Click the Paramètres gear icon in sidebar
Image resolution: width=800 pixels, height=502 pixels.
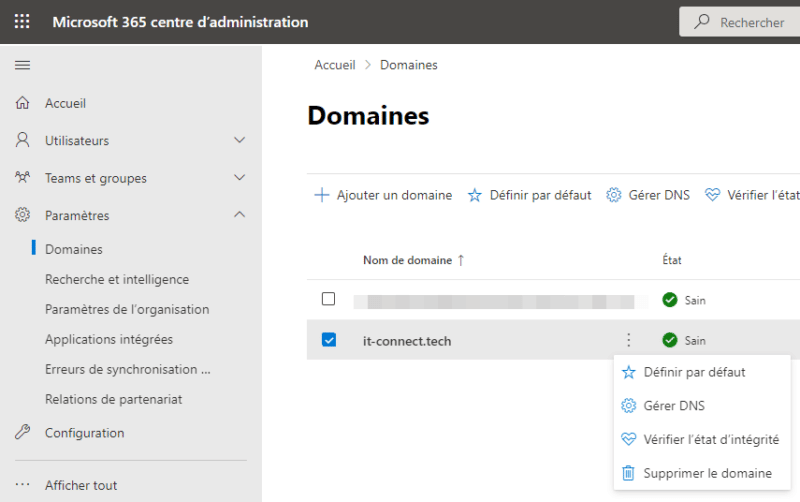pyautogui.click(x=22, y=215)
